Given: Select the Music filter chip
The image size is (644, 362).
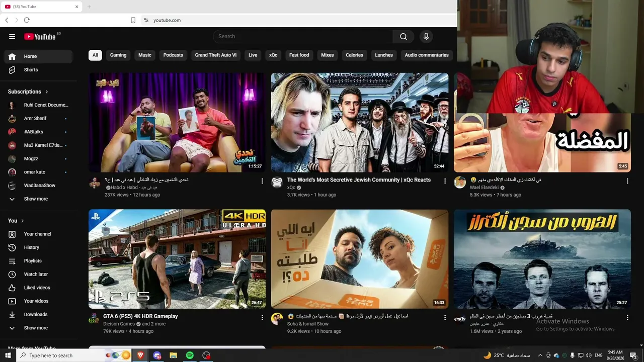Looking at the screenshot, I should (x=145, y=55).
